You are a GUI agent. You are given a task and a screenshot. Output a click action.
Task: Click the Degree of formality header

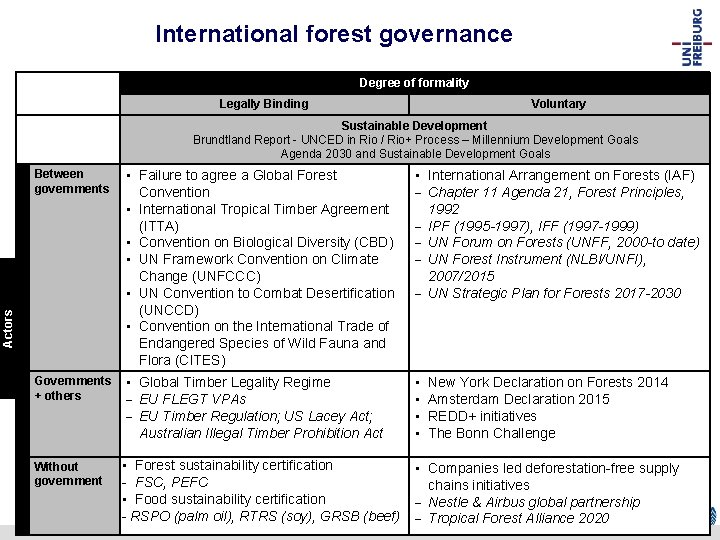414,83
